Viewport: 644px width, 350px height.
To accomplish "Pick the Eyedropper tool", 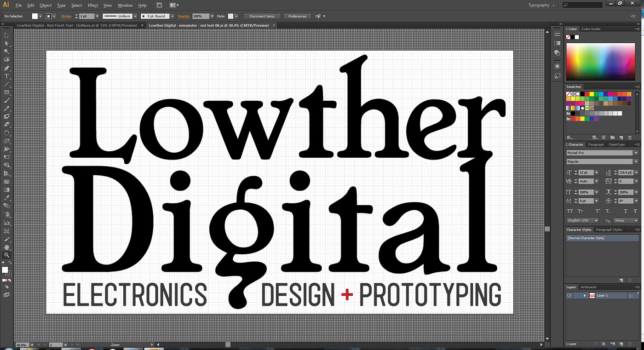I will tap(6, 198).
